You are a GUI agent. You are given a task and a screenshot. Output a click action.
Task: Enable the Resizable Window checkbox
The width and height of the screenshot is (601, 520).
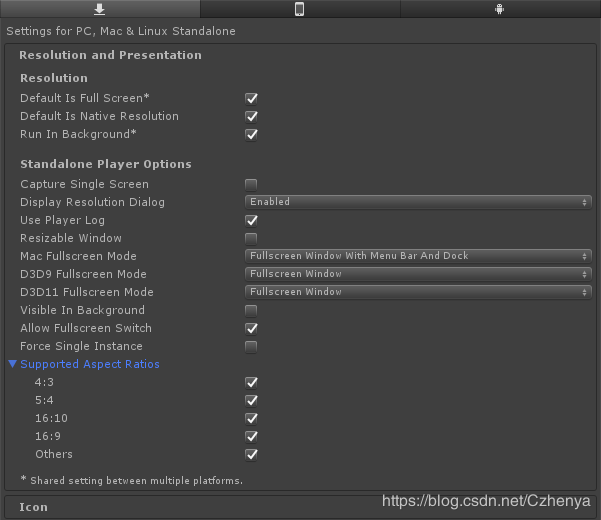251,238
